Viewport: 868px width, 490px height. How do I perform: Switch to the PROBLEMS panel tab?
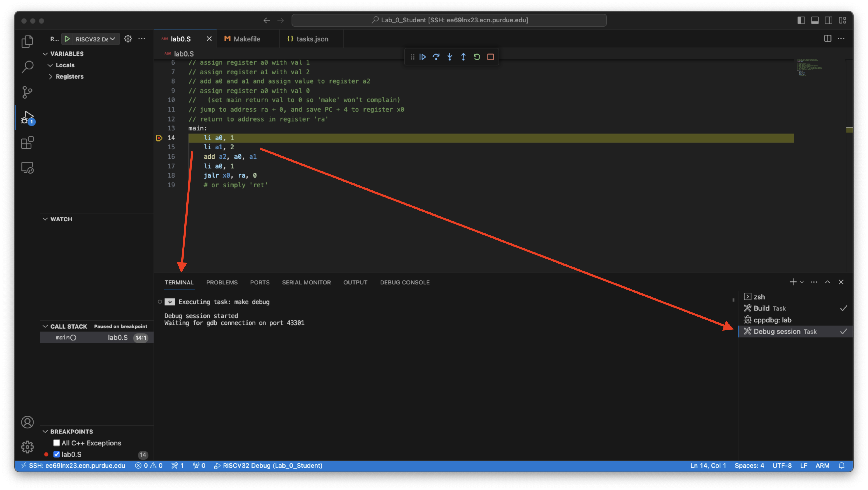(x=222, y=282)
